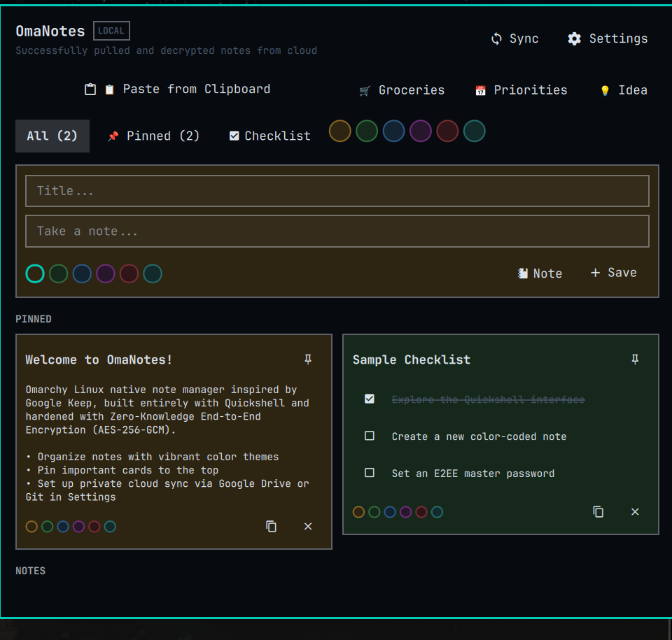Image resolution: width=672 pixels, height=640 pixels.
Task: Click the Welcome to OmaNotes! title
Action: (x=99, y=360)
